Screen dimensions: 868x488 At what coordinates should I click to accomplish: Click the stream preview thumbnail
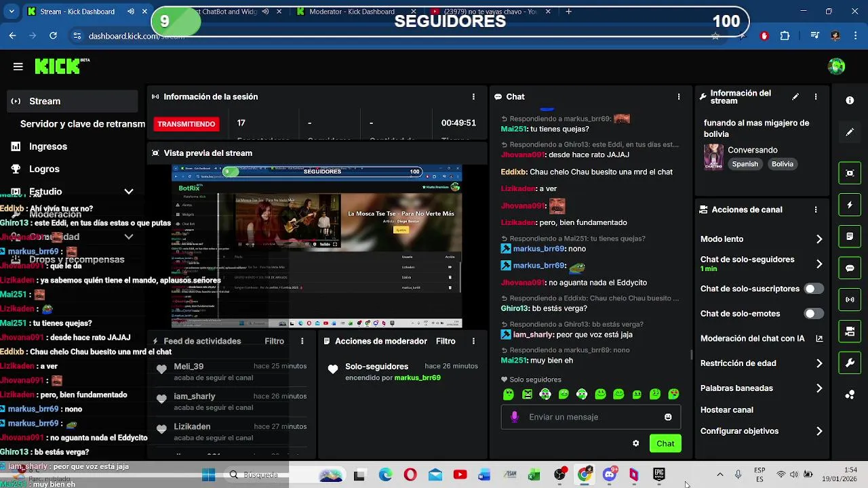(x=317, y=247)
